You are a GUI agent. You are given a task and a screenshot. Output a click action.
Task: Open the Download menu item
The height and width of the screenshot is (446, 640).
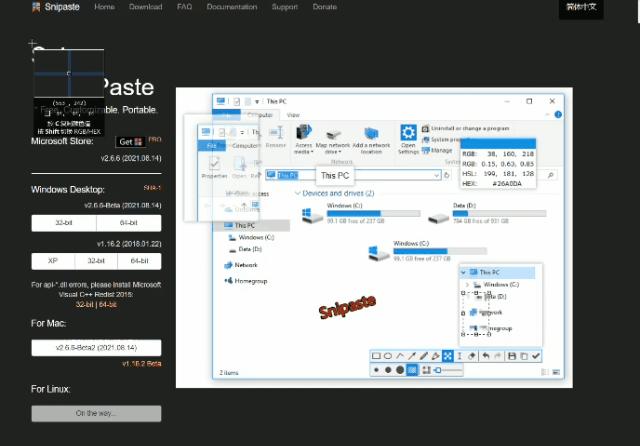[x=145, y=7]
